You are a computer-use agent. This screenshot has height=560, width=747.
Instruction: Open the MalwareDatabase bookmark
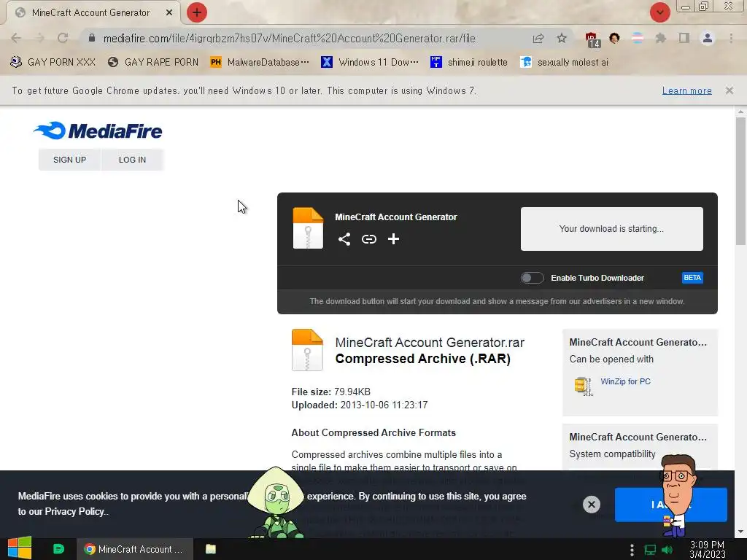tap(260, 63)
